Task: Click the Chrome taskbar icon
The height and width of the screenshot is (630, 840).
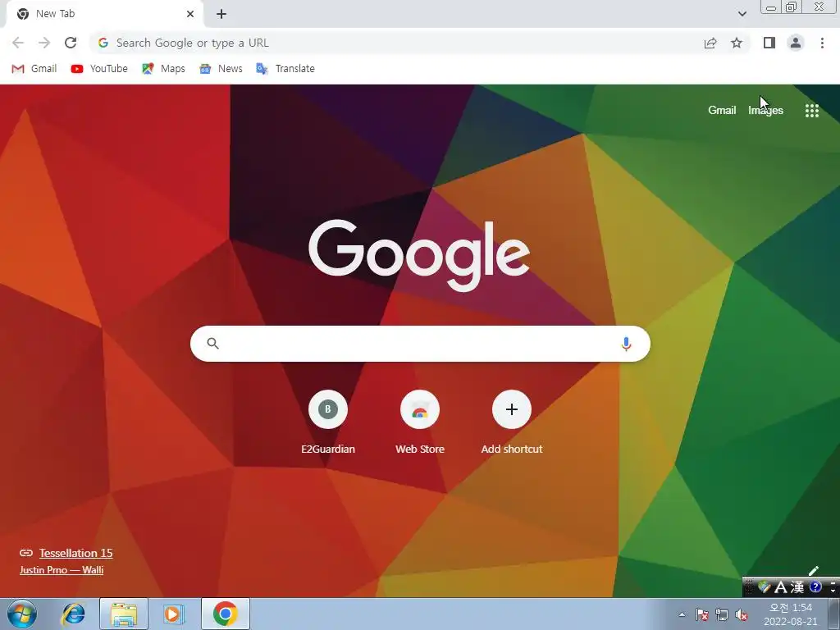Action: (225, 614)
